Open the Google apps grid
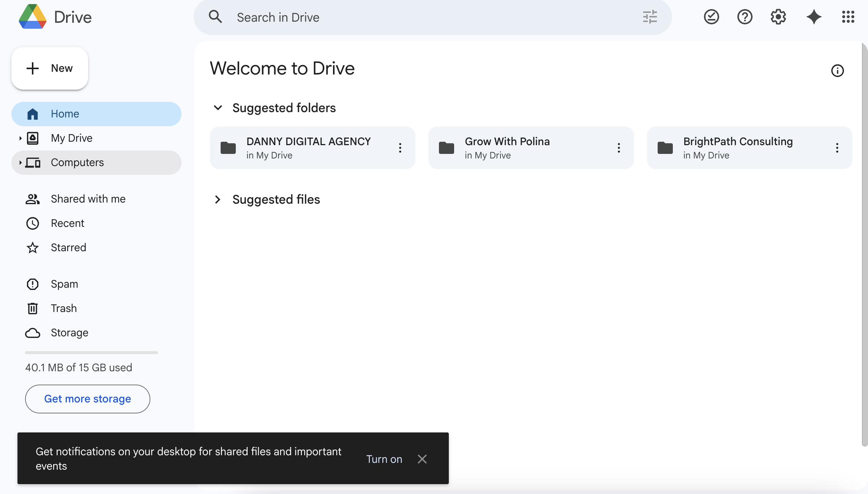Image resolution: width=868 pixels, height=494 pixels. click(x=848, y=17)
